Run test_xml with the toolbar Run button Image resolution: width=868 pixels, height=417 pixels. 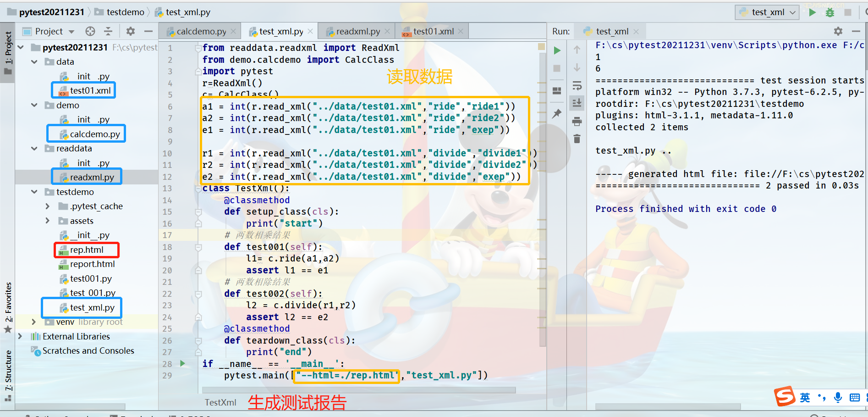[813, 12]
